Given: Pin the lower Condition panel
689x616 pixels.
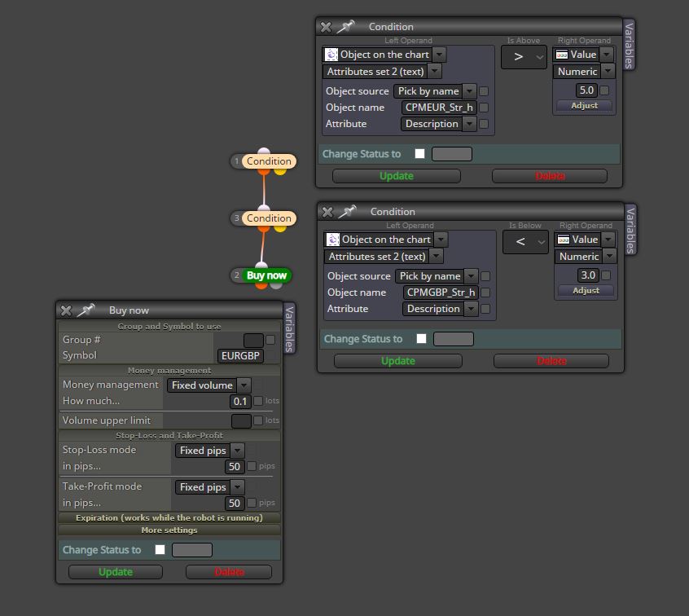Looking at the screenshot, I should [x=347, y=212].
